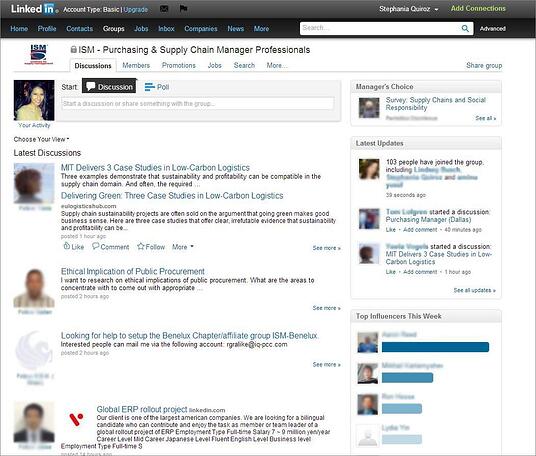
Task: Click the Poll icon
Action: [x=149, y=87]
